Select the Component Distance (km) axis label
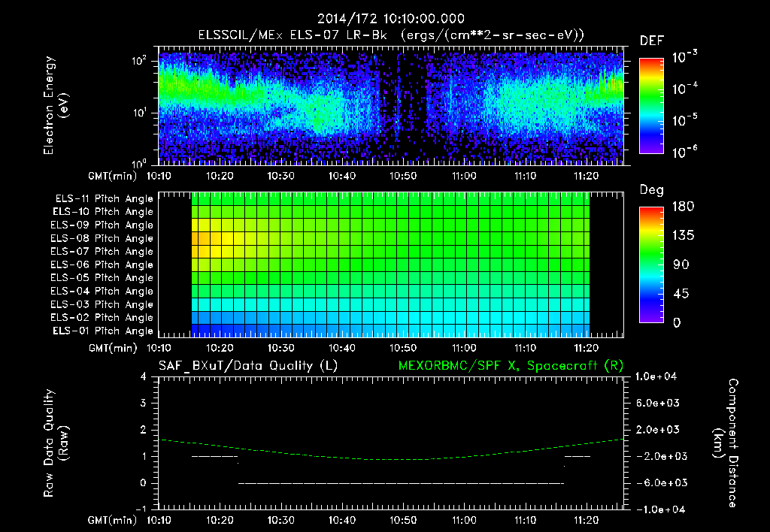The width and height of the screenshot is (770, 532). tap(726, 443)
